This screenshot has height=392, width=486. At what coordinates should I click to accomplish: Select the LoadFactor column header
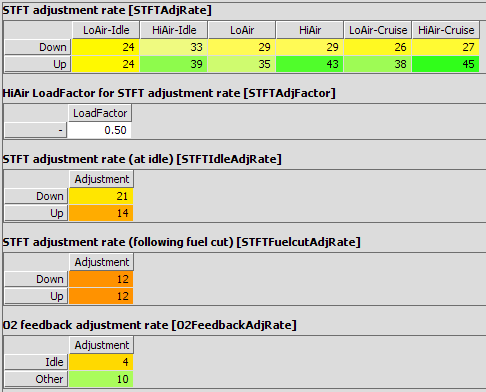point(100,113)
